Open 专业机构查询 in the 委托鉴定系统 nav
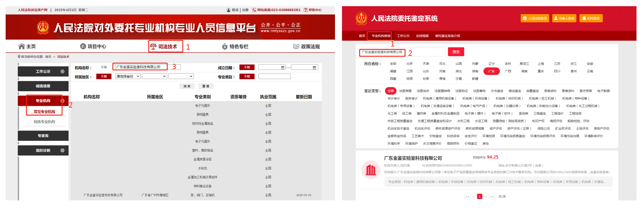644x210 pixels. tap(381, 36)
